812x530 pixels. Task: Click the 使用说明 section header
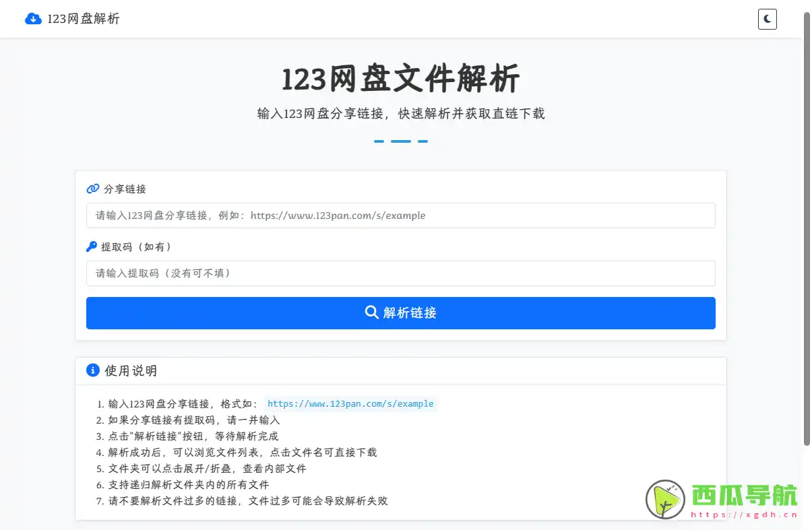[x=132, y=370]
